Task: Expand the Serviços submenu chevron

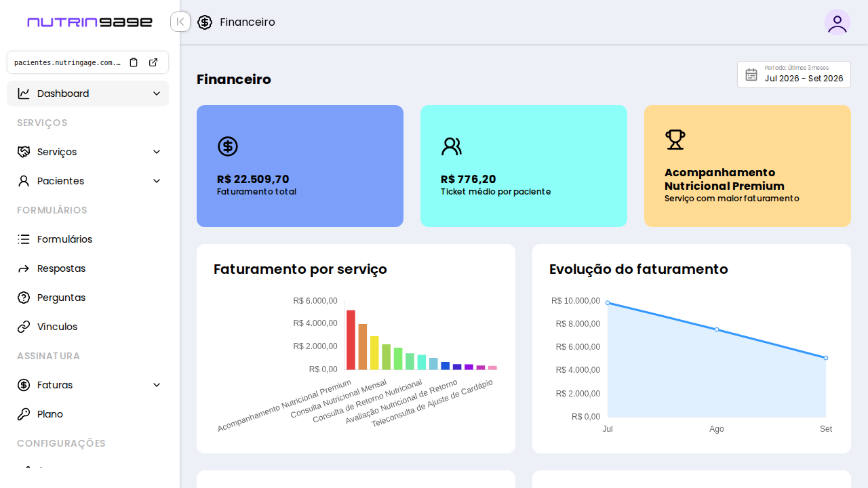Action: 157,152
